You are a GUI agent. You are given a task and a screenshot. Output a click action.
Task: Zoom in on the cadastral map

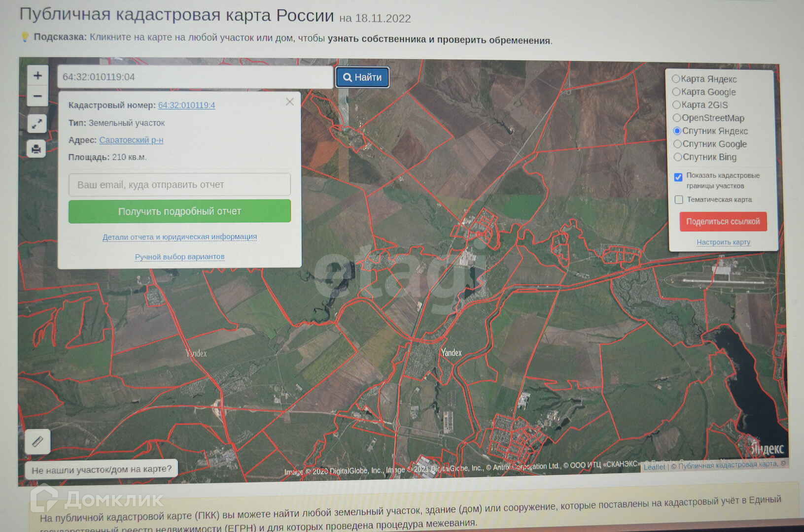click(37, 75)
